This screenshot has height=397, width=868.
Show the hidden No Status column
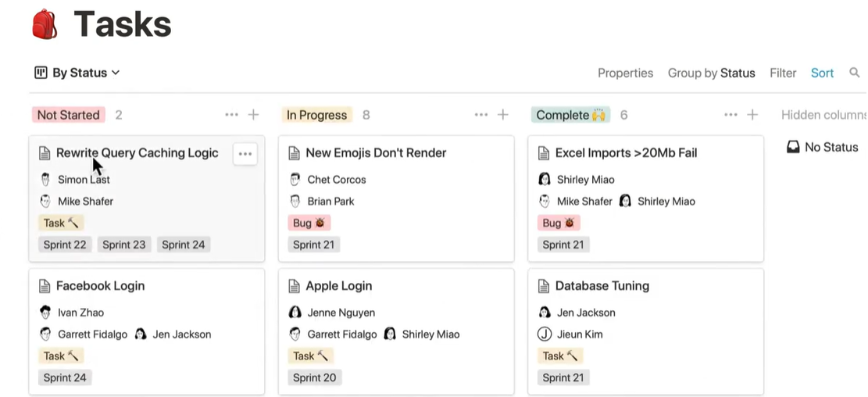point(822,147)
